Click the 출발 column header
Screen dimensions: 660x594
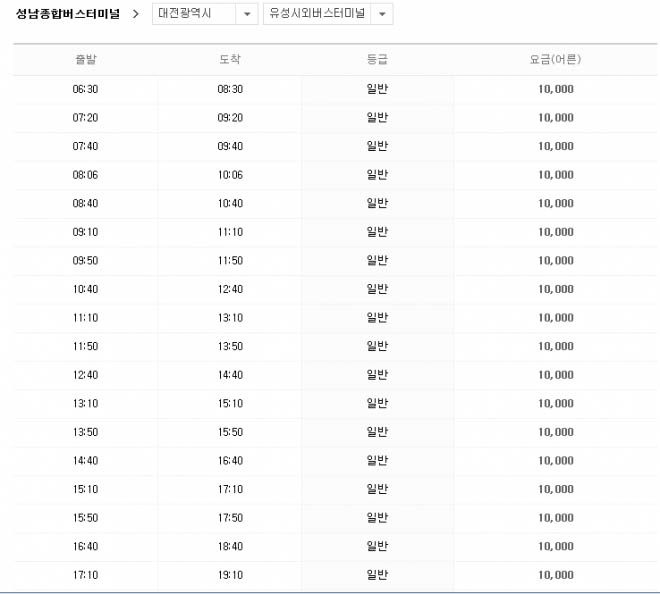click(x=85, y=59)
